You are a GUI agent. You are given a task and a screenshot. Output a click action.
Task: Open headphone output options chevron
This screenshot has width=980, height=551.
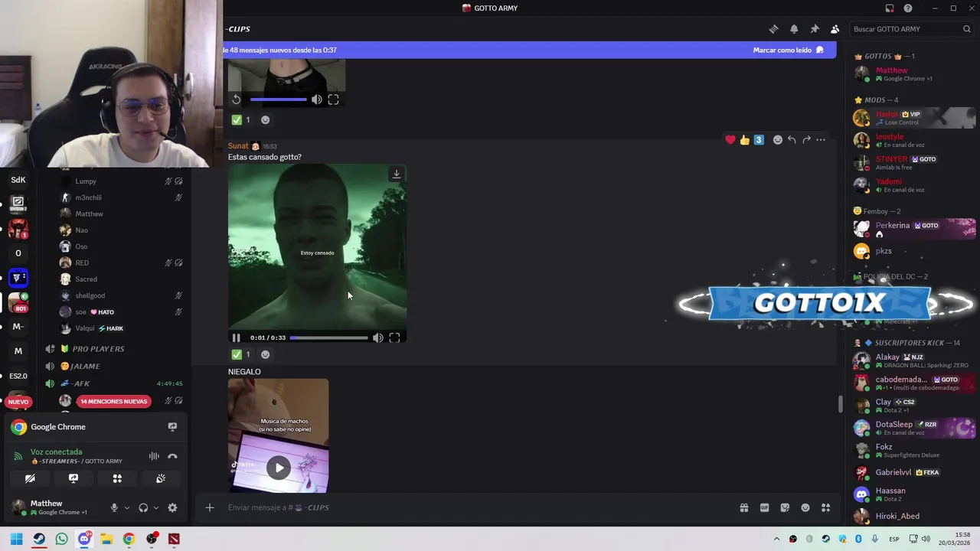click(155, 507)
